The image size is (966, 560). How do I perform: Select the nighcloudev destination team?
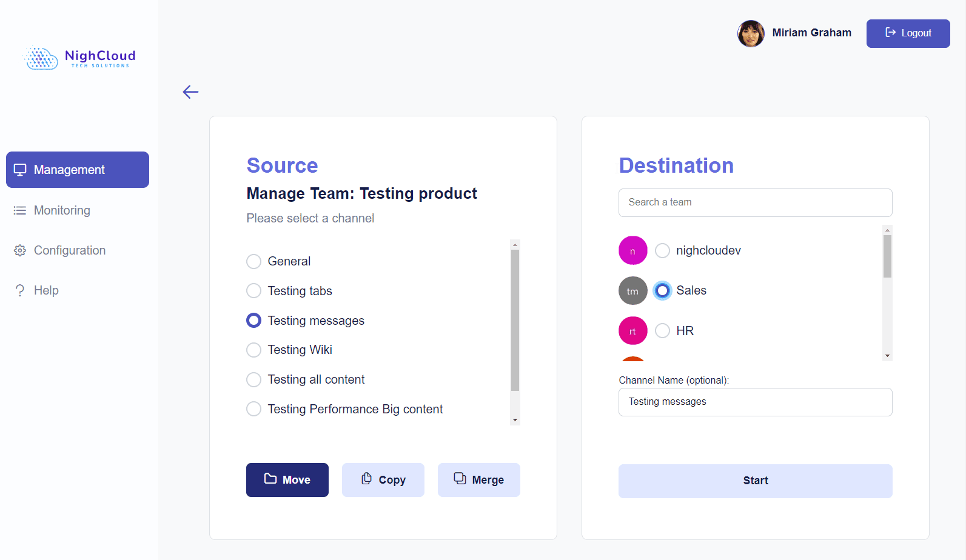coord(663,251)
